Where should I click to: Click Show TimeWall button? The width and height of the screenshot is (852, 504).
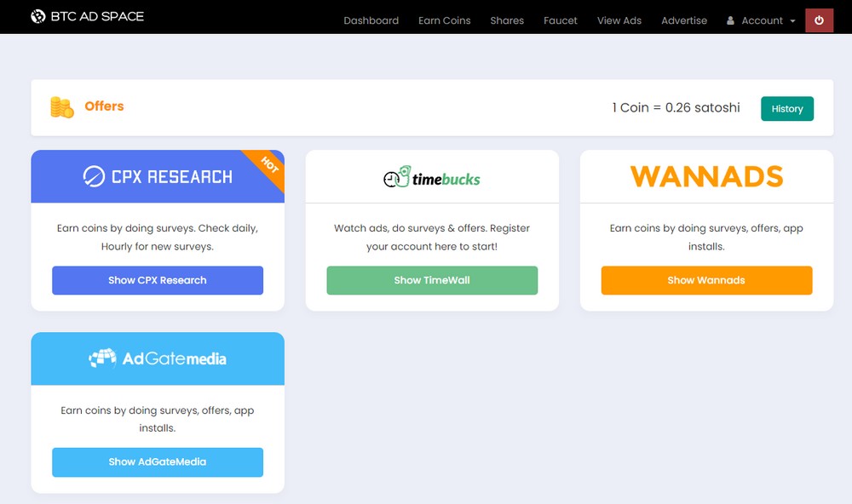click(432, 280)
